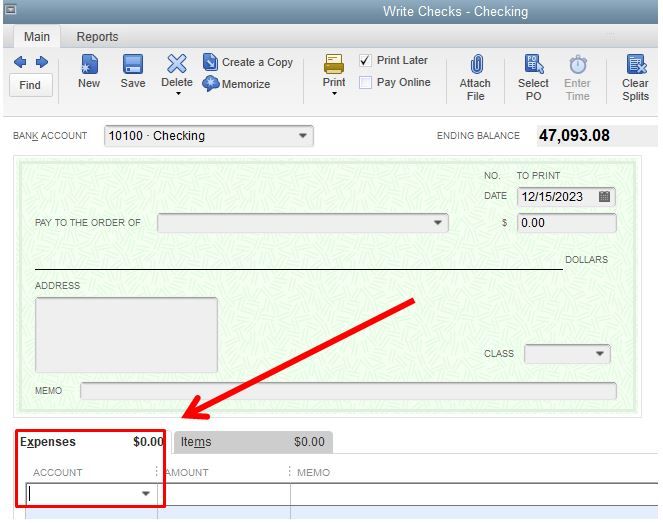Open the Delete dropdown arrow

point(178,93)
